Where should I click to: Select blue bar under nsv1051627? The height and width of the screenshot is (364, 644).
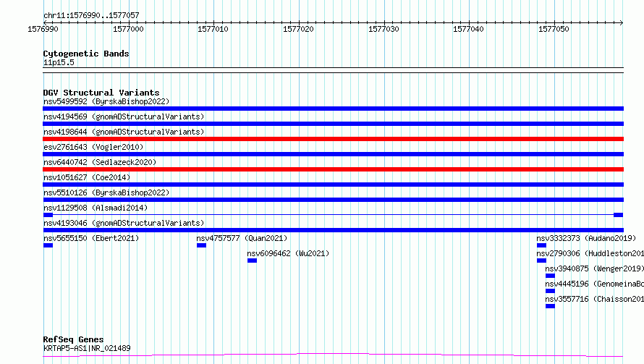[333, 185]
